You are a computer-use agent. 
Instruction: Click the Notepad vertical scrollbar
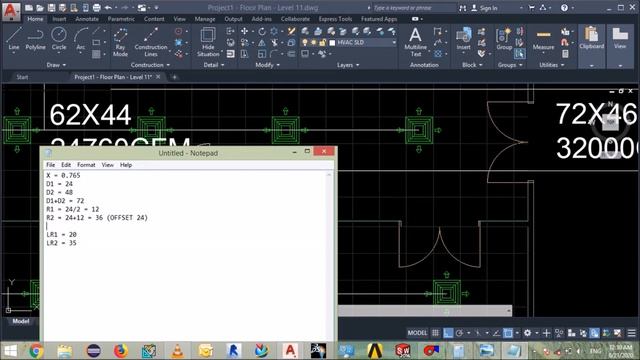point(329,256)
